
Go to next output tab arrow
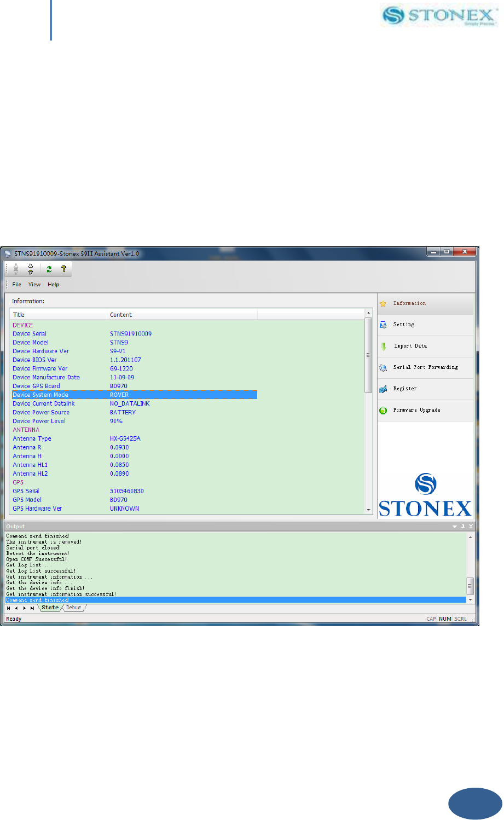coord(25,608)
